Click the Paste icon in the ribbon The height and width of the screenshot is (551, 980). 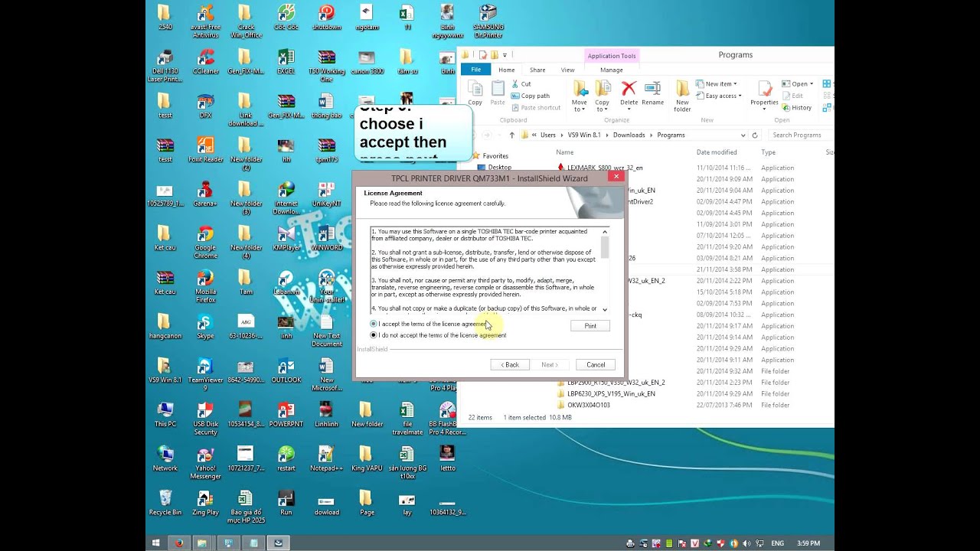pos(498,93)
